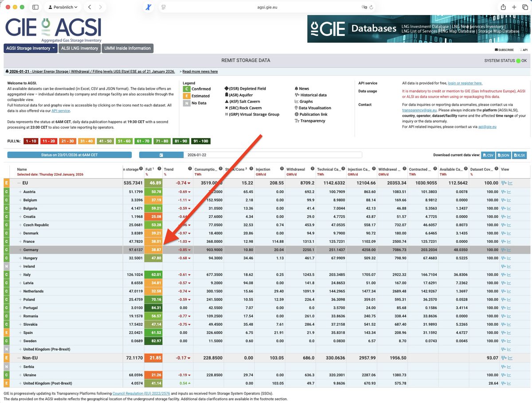Click EU withdrawal value 8709.2
Viewport: 532px width, 403px height.
(307, 183)
